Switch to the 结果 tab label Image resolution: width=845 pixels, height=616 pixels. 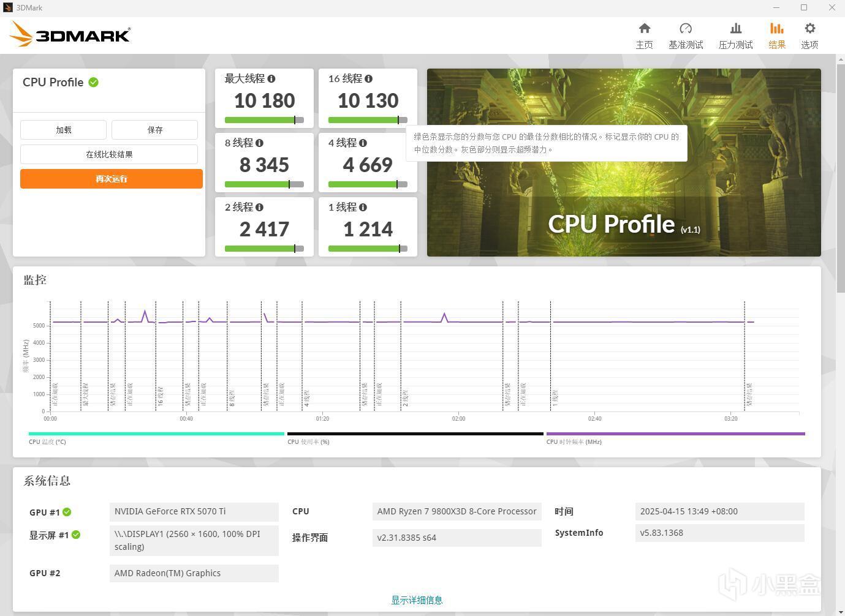777,45
